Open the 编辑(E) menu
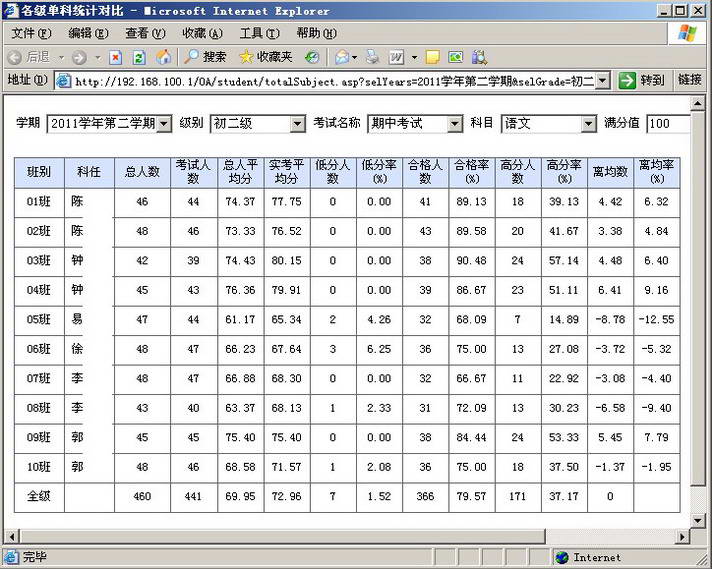The image size is (712, 569). [x=88, y=33]
